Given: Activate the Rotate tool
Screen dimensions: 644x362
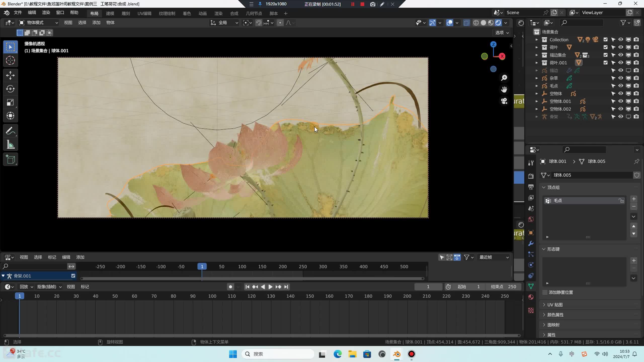Looking at the screenshot, I should 10,89.
